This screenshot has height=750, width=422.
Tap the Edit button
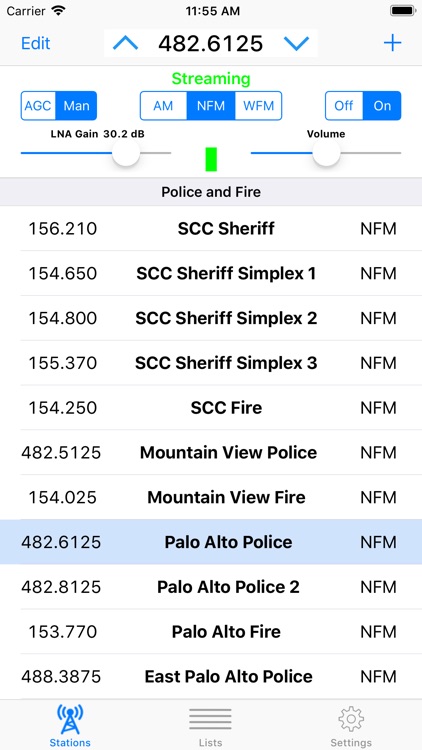(x=36, y=44)
